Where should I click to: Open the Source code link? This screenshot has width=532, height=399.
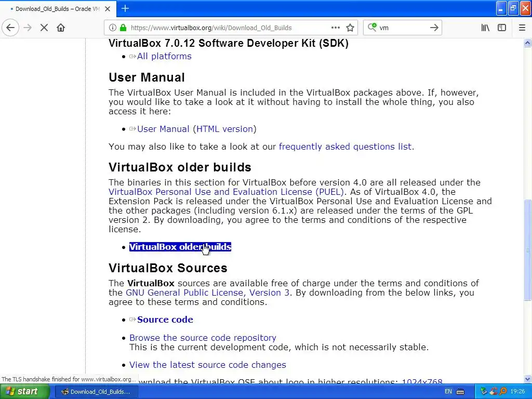click(165, 320)
